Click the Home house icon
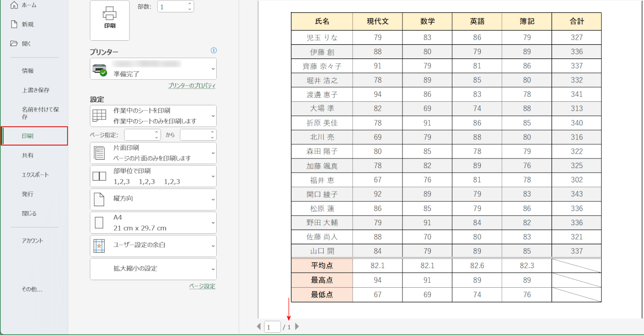 (14, 5)
